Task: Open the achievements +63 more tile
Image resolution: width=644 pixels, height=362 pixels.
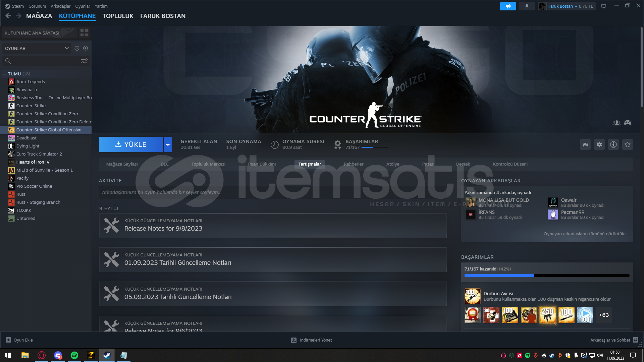Action: pyautogui.click(x=604, y=315)
